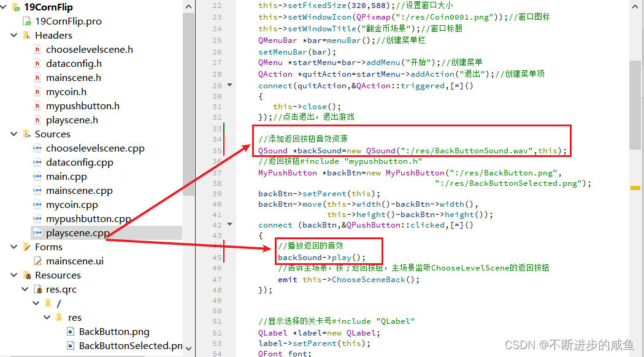Screen dimensions: 644x357
Task: Fold the code block at line 29
Action: [x=229, y=85]
